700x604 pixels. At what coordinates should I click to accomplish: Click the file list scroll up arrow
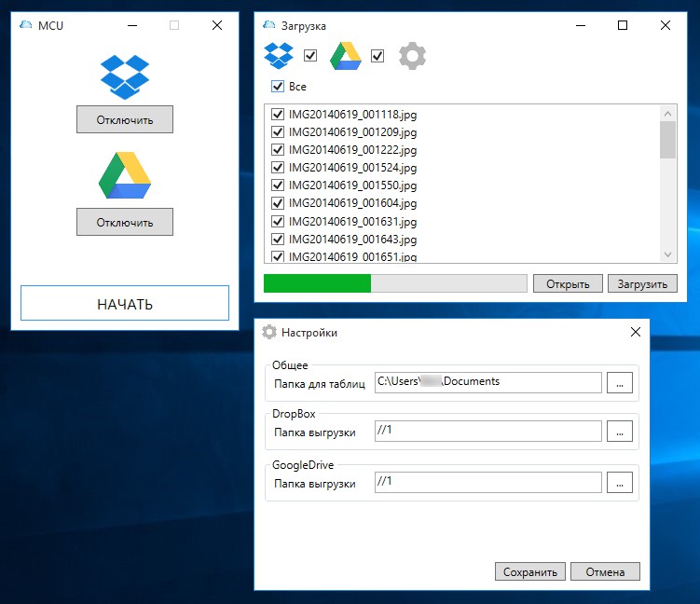click(x=668, y=114)
